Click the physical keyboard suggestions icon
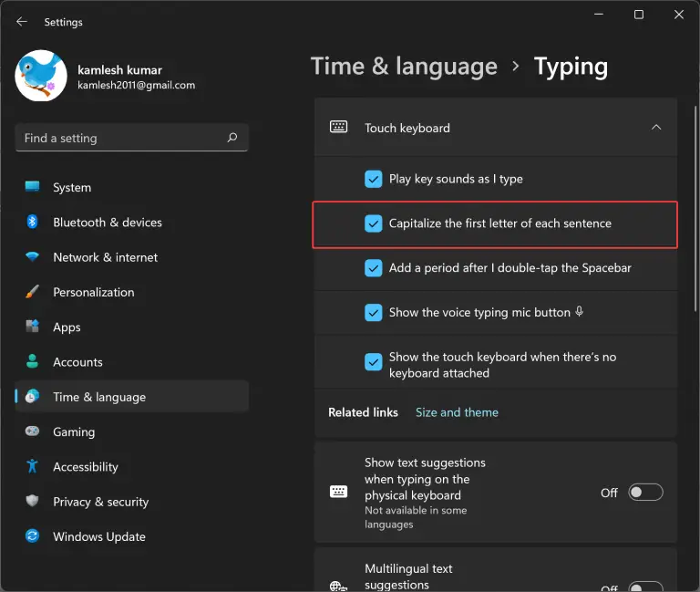Screen dimensions: 700x592 pos(338,492)
